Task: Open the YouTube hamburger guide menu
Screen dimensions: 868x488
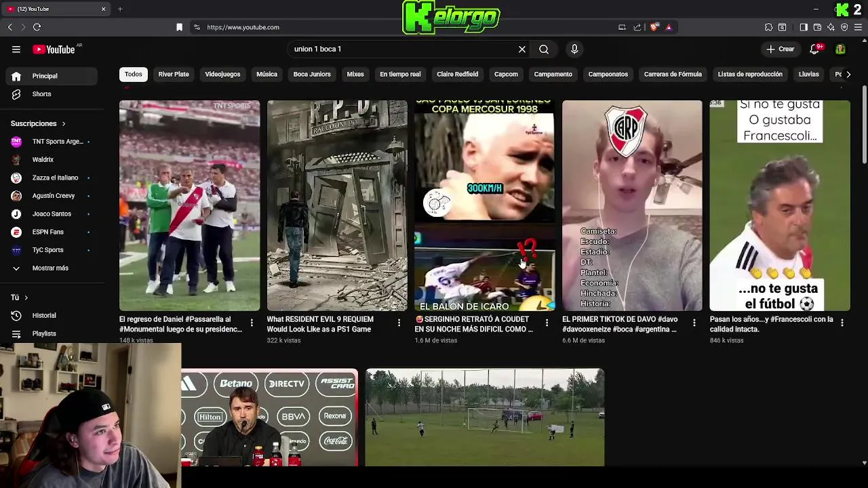Action: click(x=16, y=49)
